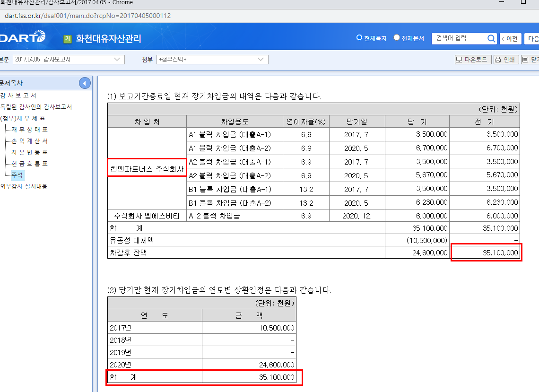Screen dimensions: 539x392
Task: Click the 2017년 row label
Action: pos(120,328)
